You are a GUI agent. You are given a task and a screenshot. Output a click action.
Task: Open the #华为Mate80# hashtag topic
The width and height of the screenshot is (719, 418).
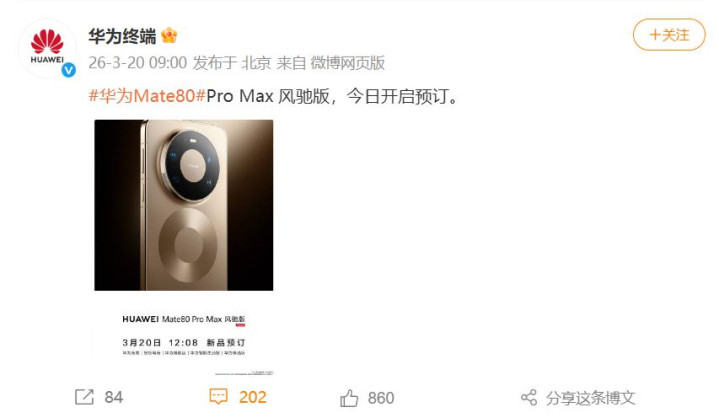pyautogui.click(x=147, y=96)
